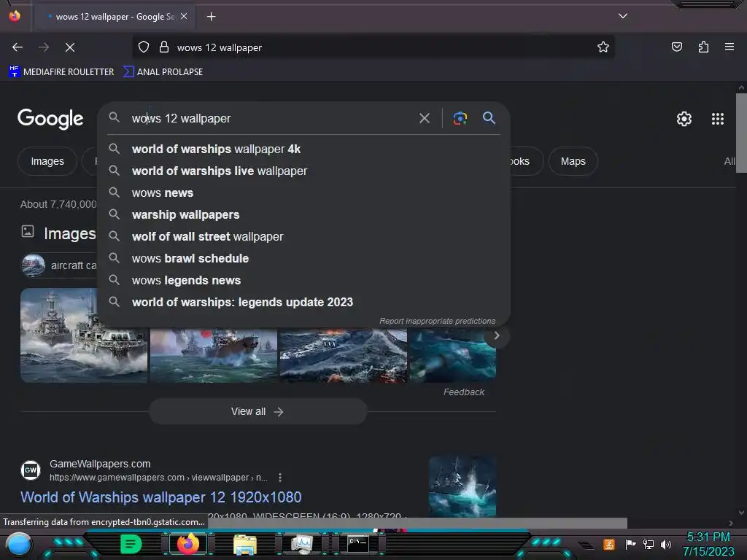Click Report inappropriate predictions
Image resolution: width=747 pixels, height=560 pixels.
click(x=437, y=321)
